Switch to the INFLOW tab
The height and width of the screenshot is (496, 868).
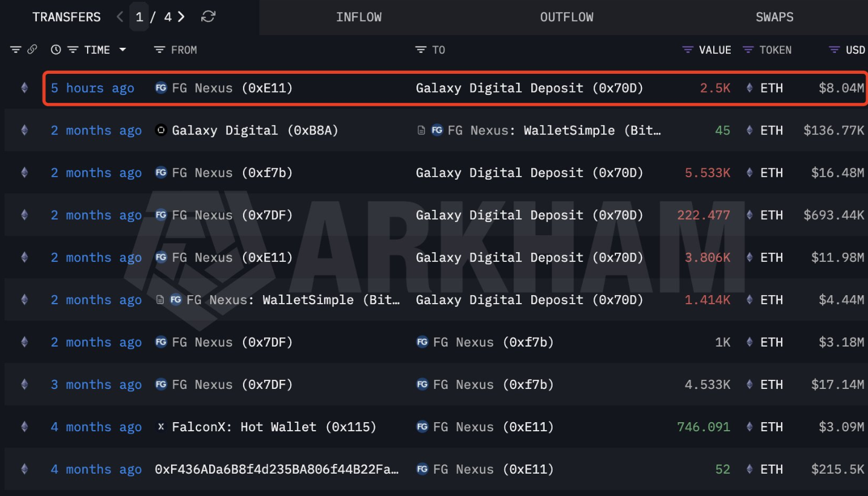pos(358,17)
